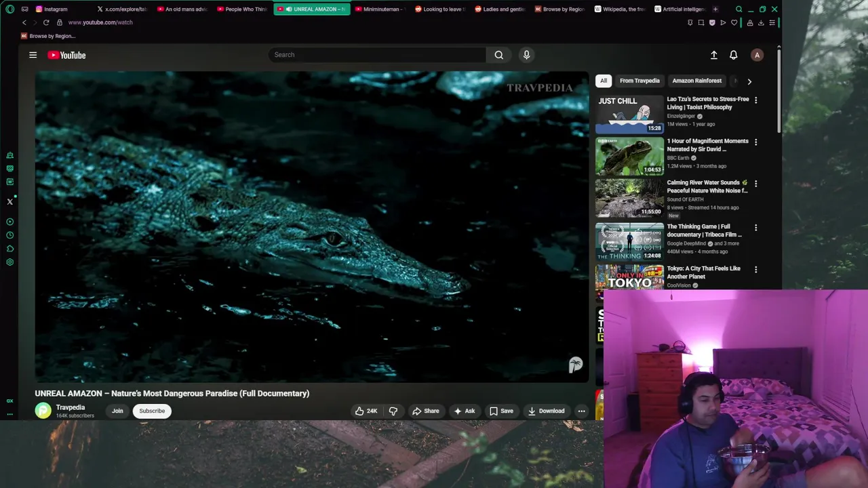Click the crocodile video player
Image resolution: width=868 pixels, height=488 pixels.
coord(312,227)
